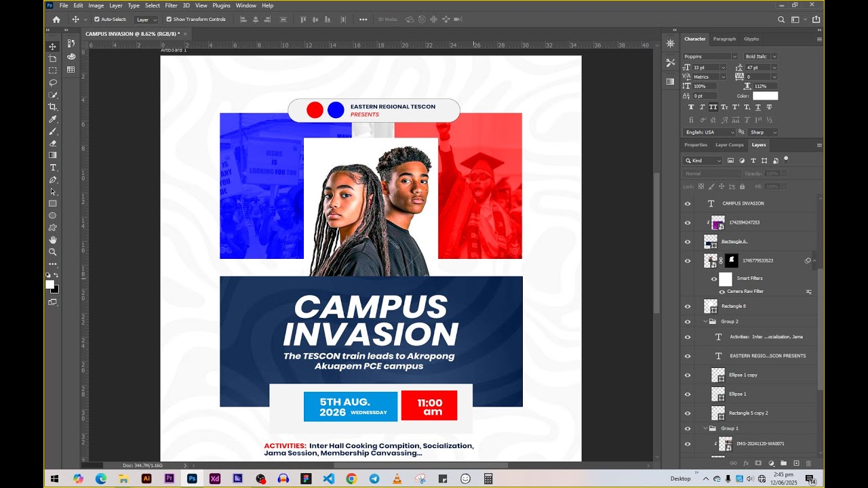Select the Gradient tool
The image size is (868, 488).
point(52,155)
